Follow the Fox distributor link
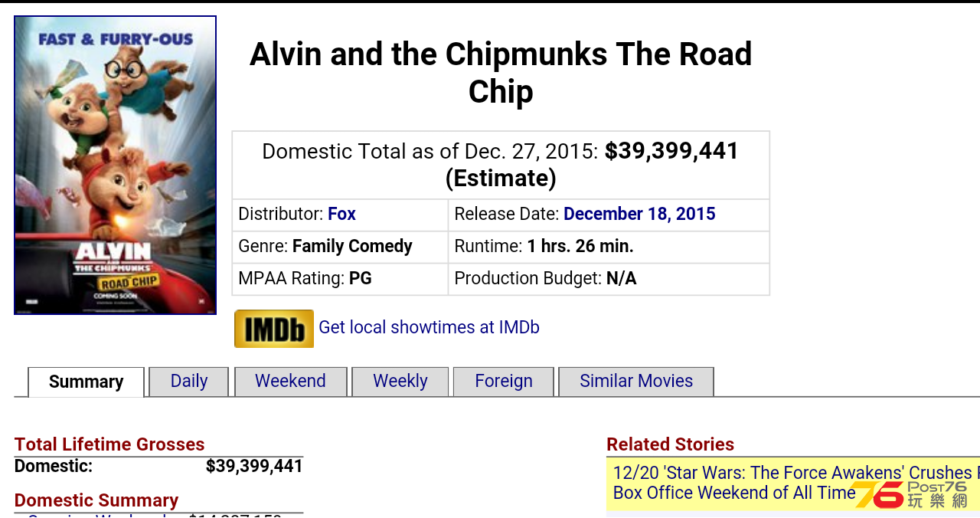This screenshot has height=518, width=980. (x=341, y=214)
